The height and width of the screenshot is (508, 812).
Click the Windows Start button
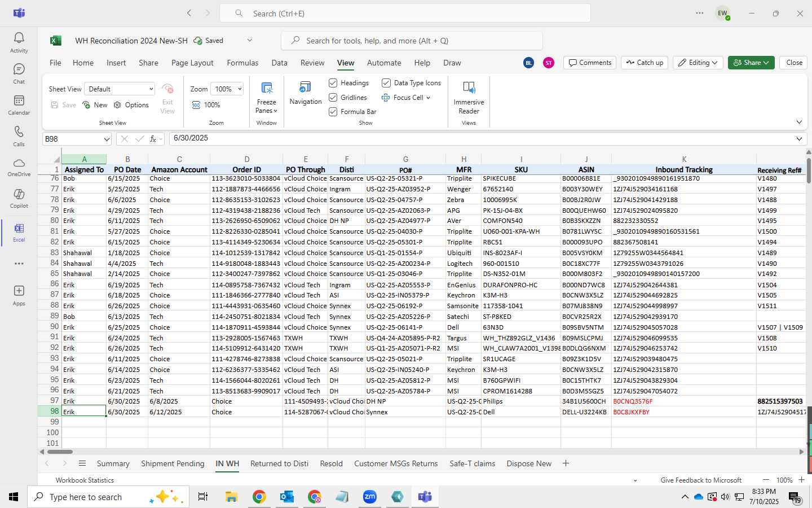[x=14, y=497]
